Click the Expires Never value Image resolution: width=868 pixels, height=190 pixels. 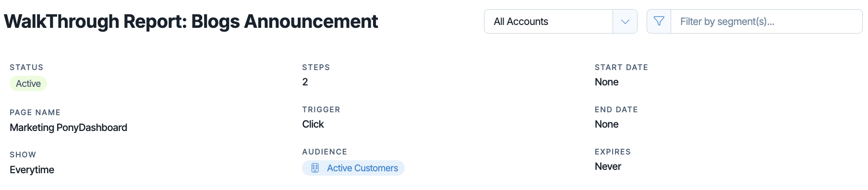point(608,166)
